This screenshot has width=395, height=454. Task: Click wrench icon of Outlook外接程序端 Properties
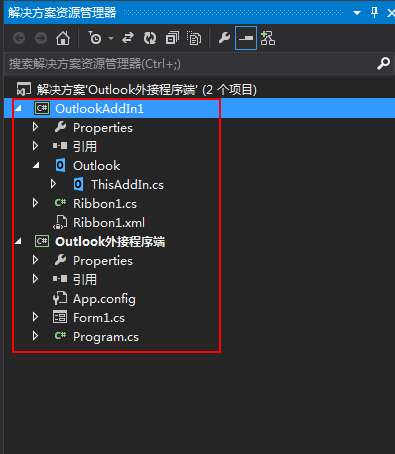click(x=60, y=260)
